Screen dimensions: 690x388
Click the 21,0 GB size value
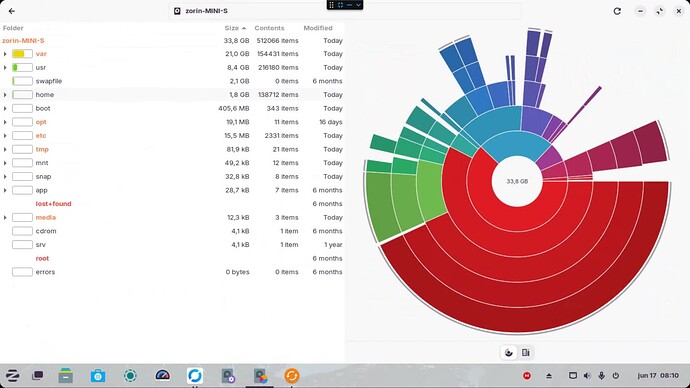tap(237, 54)
